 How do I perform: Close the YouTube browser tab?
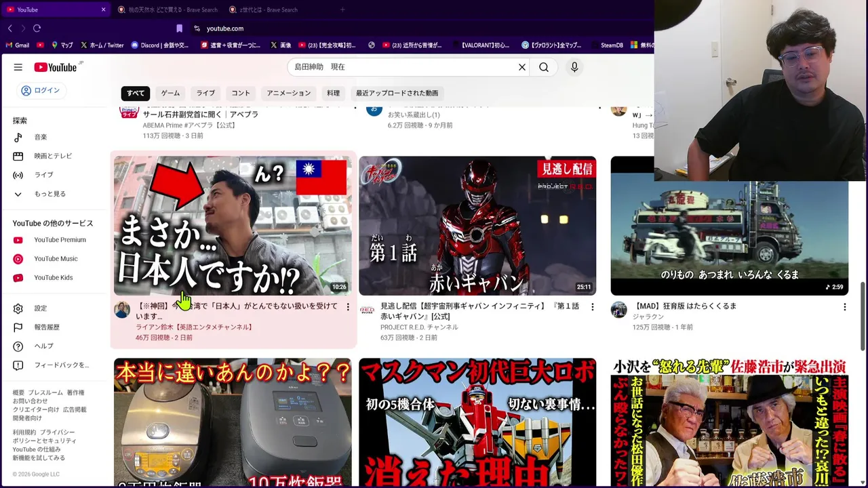pos(103,9)
